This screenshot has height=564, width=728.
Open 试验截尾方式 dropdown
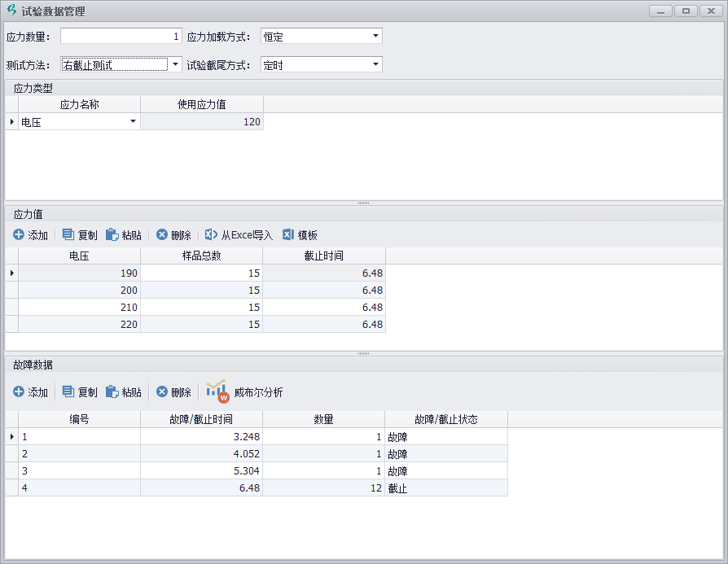tap(375, 64)
